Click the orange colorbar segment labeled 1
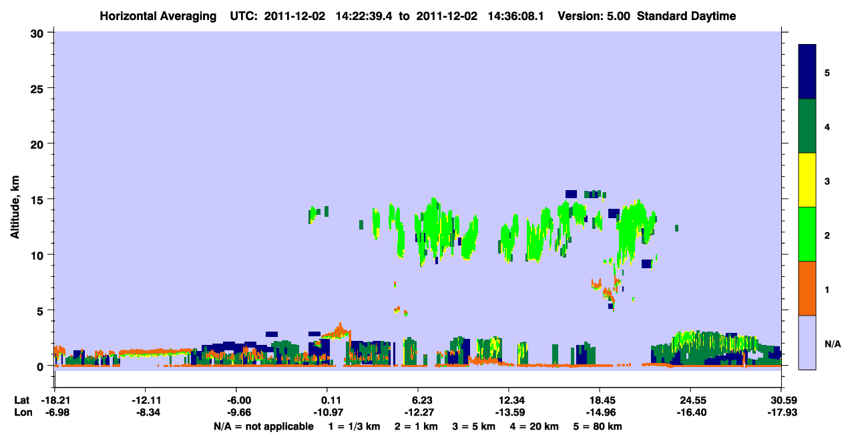The image size is (868, 445). coord(807,288)
